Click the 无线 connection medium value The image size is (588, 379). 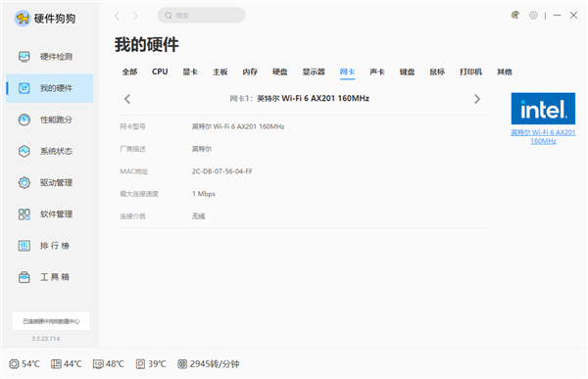tap(198, 216)
